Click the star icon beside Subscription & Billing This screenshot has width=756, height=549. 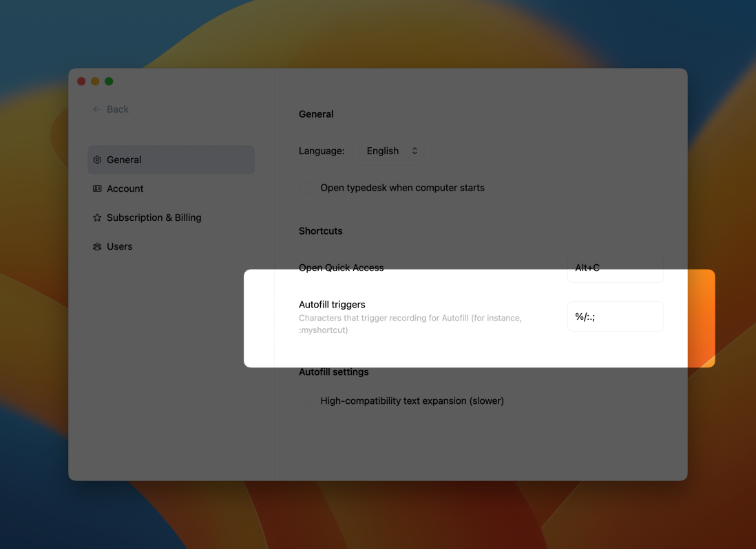tap(97, 217)
